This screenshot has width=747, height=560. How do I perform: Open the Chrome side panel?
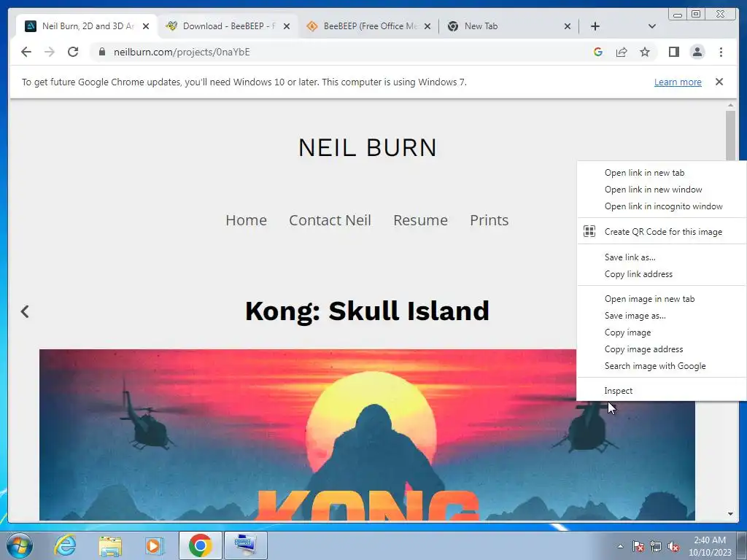[x=673, y=52]
